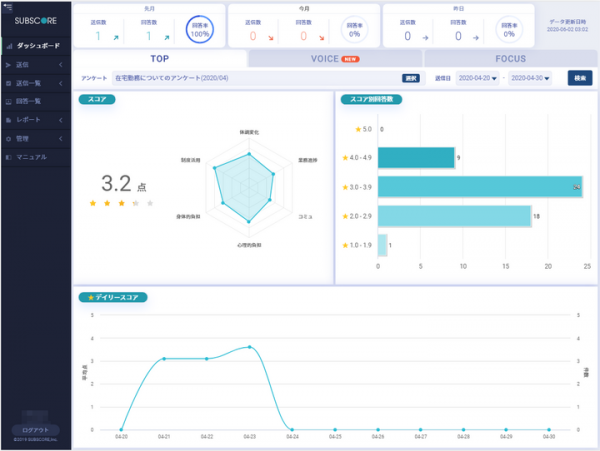Expand the レポート submenu chevron
Screen dimensions: 600x451
(x=62, y=120)
